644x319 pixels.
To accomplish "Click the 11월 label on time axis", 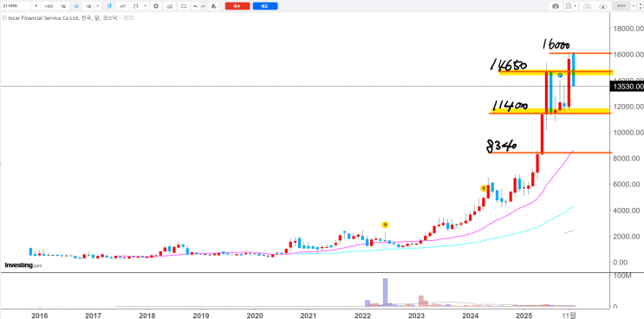I will tap(569, 315).
